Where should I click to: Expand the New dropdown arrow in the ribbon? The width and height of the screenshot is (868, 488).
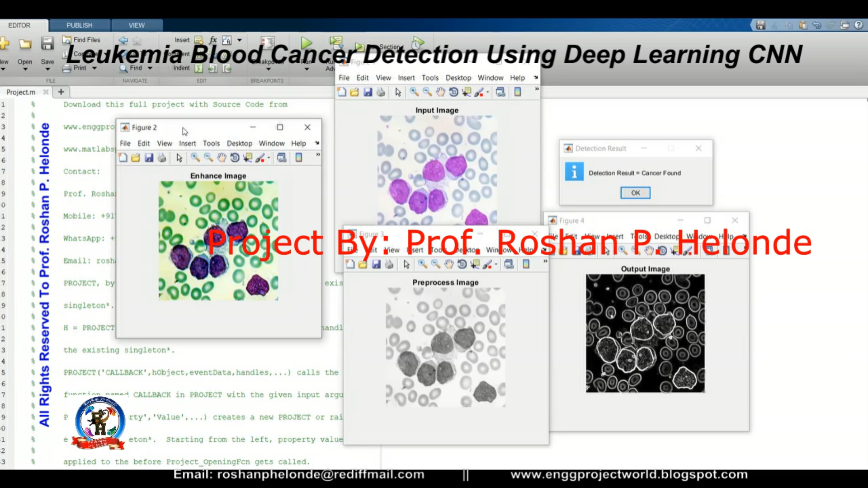3,70
